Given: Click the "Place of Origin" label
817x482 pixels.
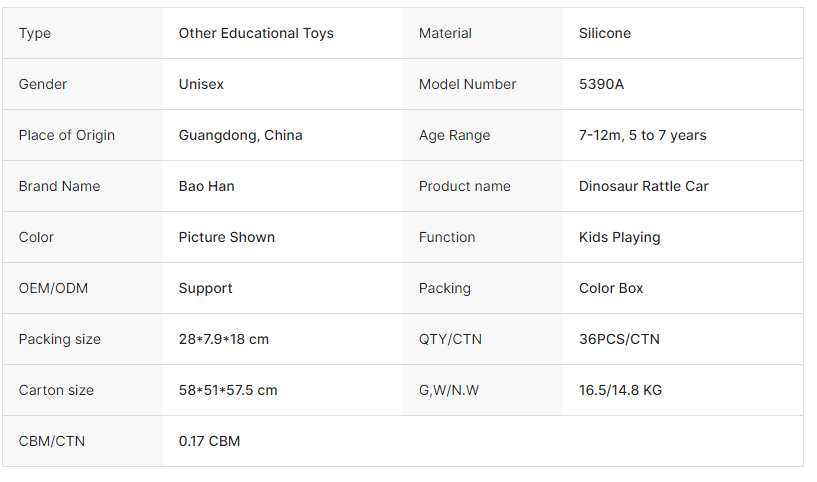Looking at the screenshot, I should point(66,135).
